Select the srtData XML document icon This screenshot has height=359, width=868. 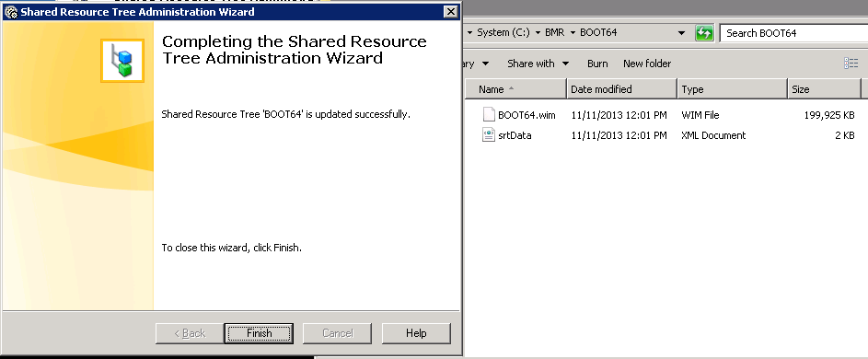pos(488,134)
